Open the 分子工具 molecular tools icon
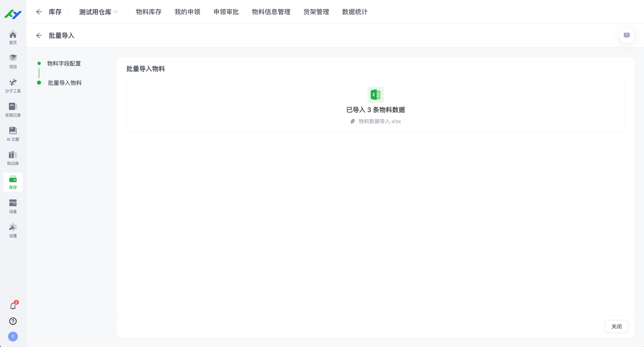The height and width of the screenshot is (347, 644). click(x=13, y=86)
